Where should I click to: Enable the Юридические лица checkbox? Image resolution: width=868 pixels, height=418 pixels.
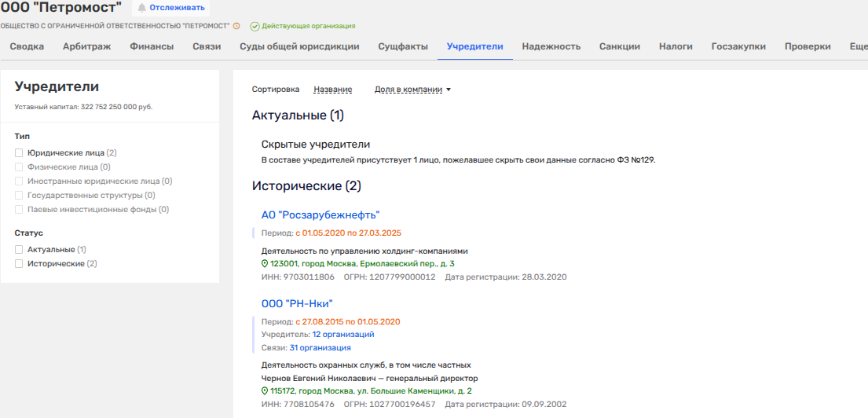pos(19,153)
